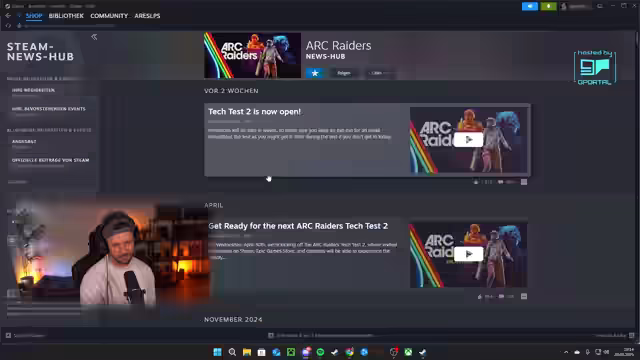Screen dimensions: 640x360
Task: Select Ihre bevorstehenden Events filter
Action: click(x=49, y=109)
